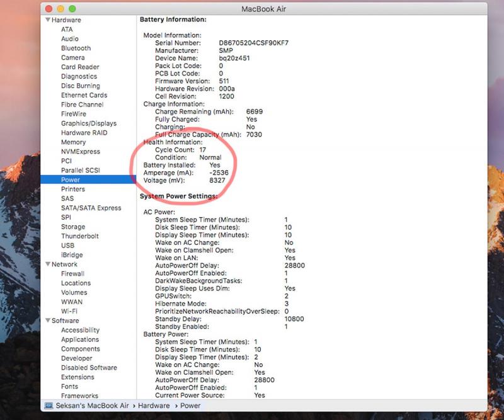The width and height of the screenshot is (504, 420).
Task: Open the NVMExpress entry
Action: click(81, 151)
